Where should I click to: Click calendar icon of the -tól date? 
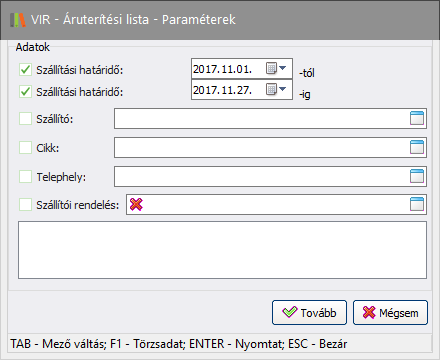[x=271, y=68]
